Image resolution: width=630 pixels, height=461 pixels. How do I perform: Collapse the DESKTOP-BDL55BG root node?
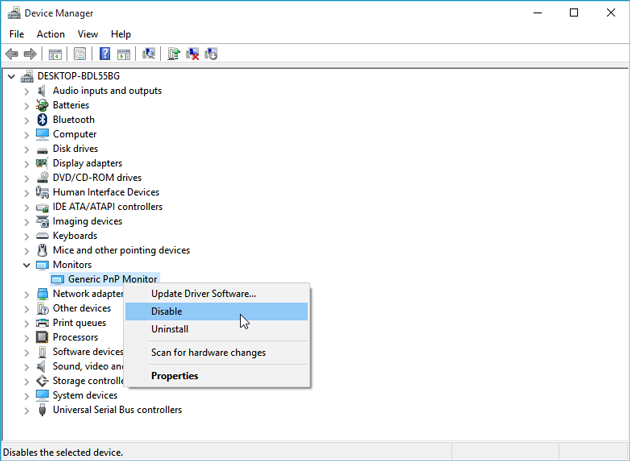pos(12,76)
